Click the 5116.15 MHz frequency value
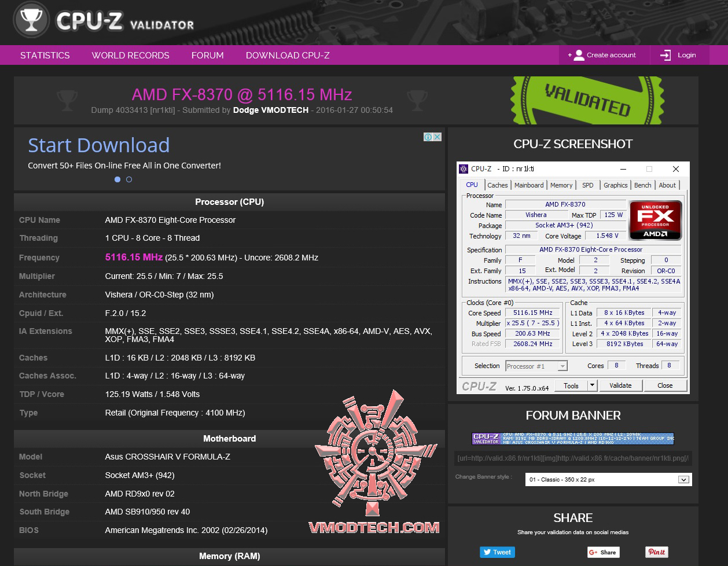This screenshot has height=566, width=728. coord(134,257)
